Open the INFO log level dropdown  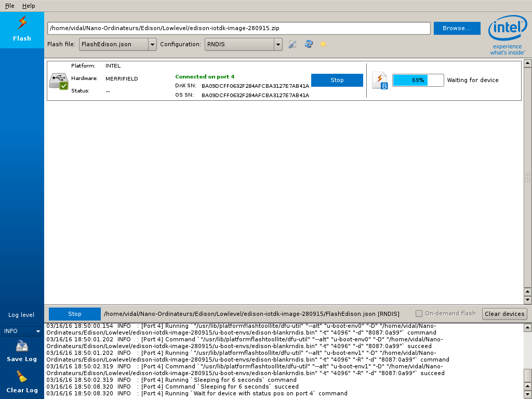pos(22,331)
